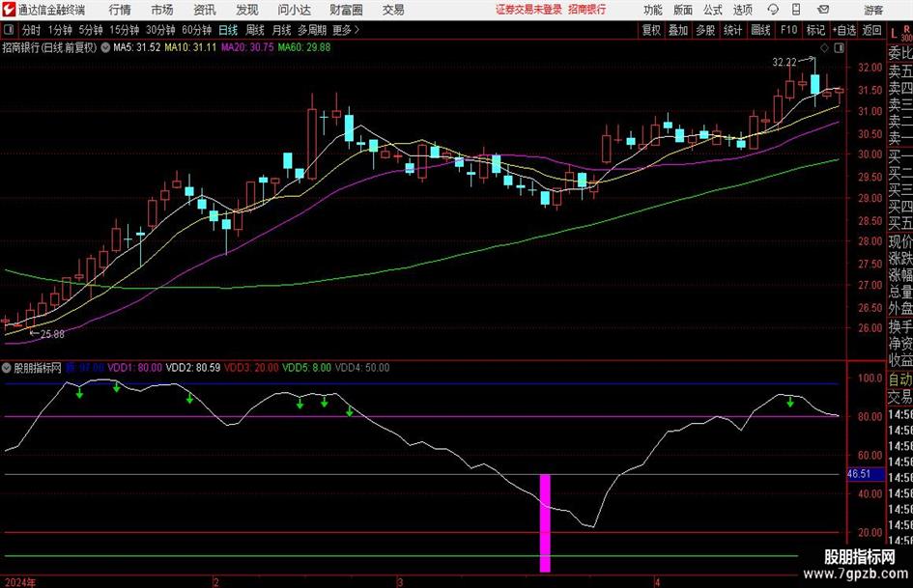Click the magenta signal bar in the indicator

(x=545, y=523)
